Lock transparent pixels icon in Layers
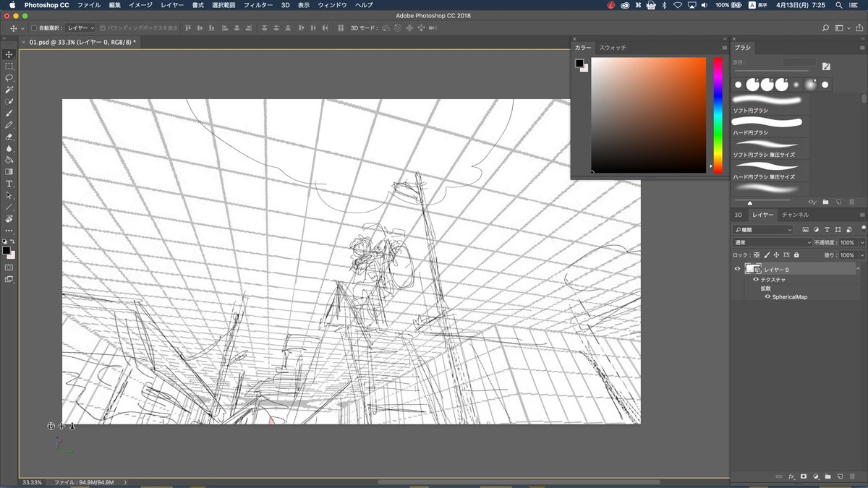 [757, 255]
